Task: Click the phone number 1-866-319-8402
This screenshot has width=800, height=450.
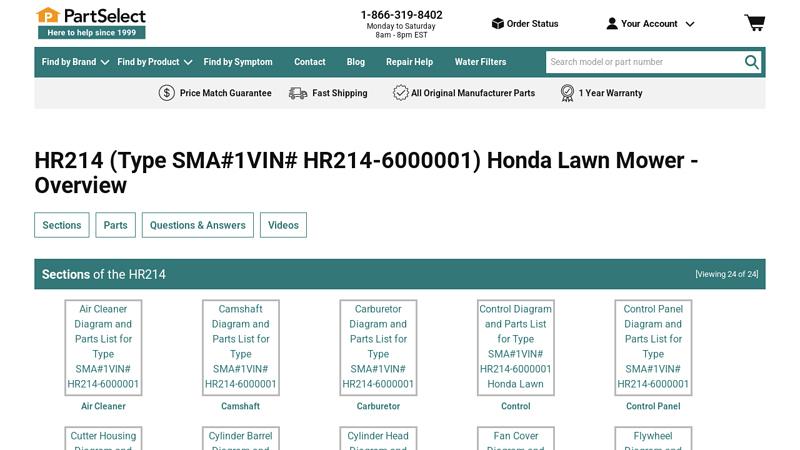Action: point(402,15)
